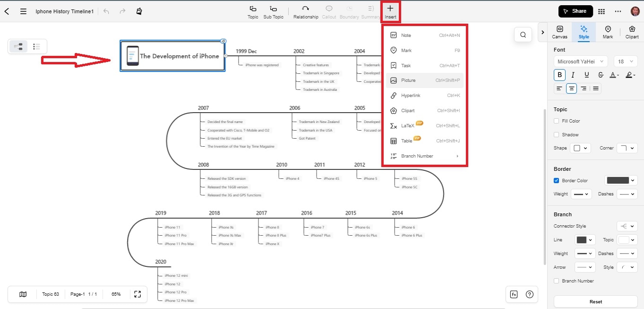Switch to mind map view mode
Image resolution: width=644 pixels, height=309 pixels.
(19, 46)
